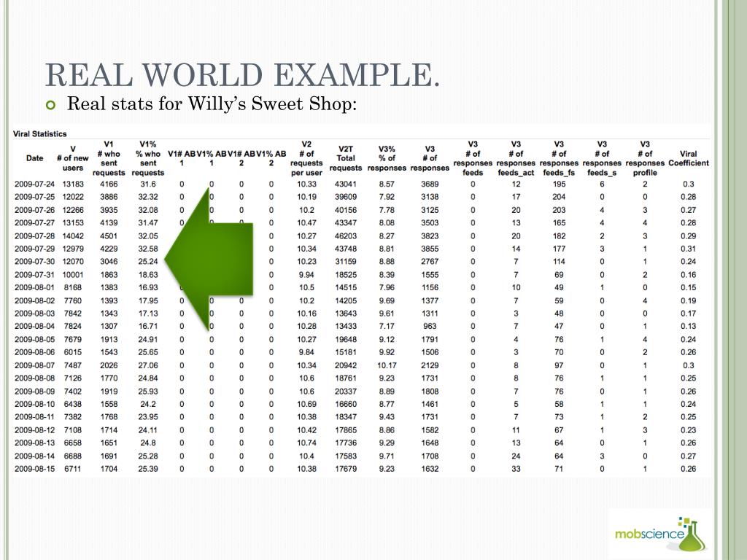Select the date cell 2009-08-07

(x=34, y=365)
